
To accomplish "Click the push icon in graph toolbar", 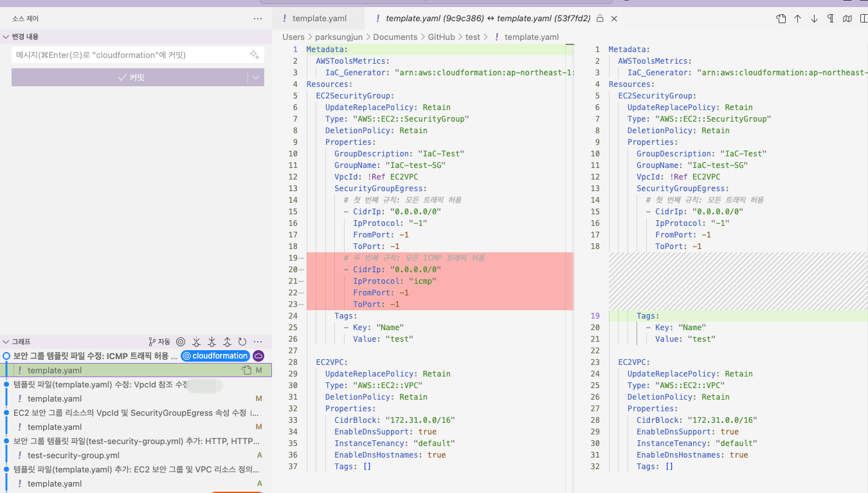I will pyautogui.click(x=227, y=342).
